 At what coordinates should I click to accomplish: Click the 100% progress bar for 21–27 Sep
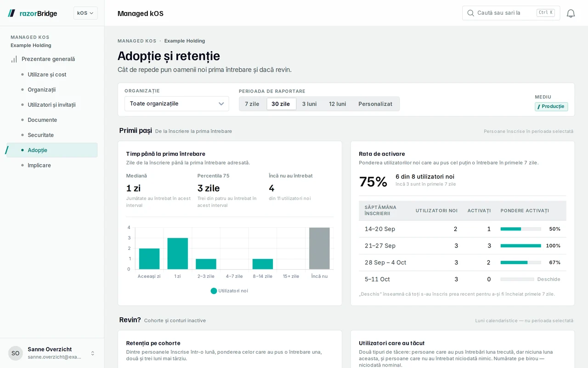tap(520, 246)
